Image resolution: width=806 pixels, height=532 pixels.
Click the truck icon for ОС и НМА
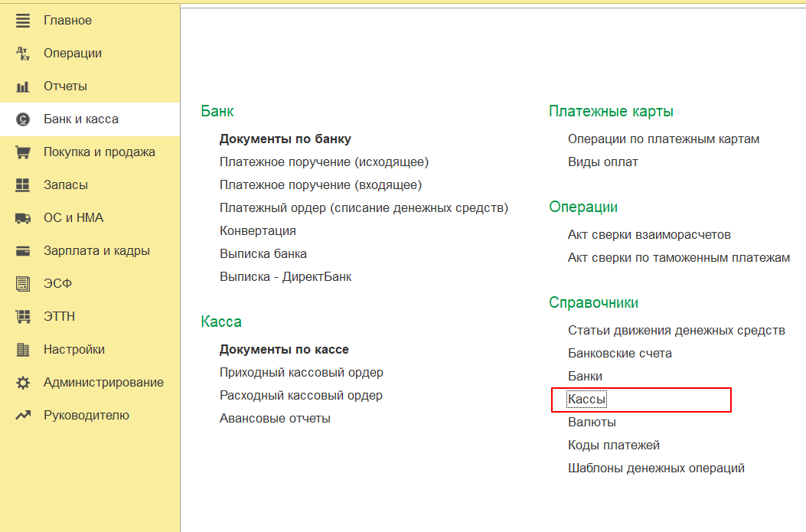tap(23, 218)
